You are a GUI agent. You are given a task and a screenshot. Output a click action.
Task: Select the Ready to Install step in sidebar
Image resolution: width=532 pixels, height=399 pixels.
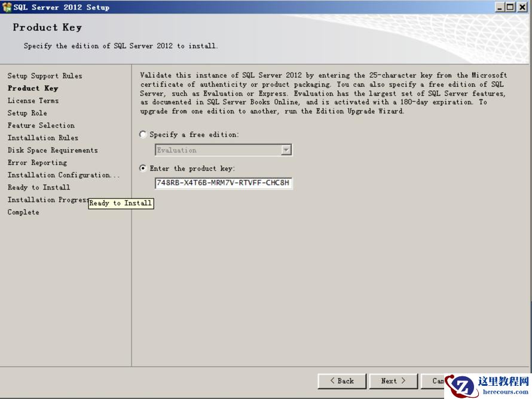(x=39, y=188)
